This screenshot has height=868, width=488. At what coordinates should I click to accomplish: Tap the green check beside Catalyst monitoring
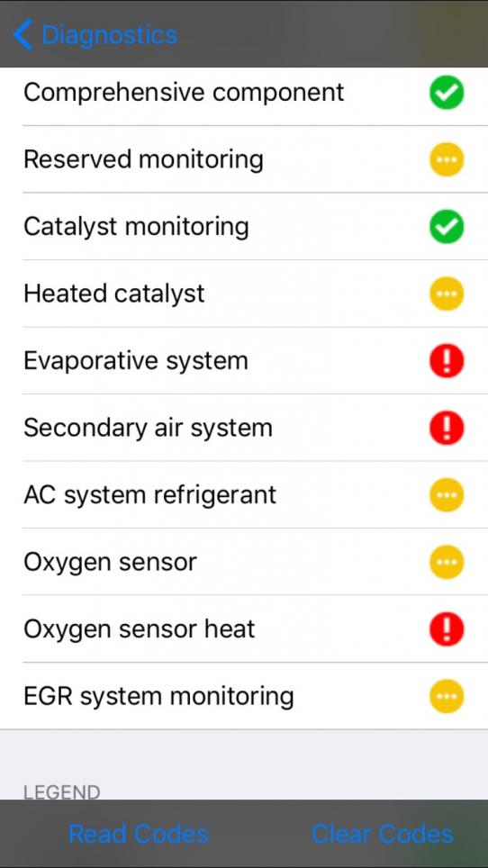point(447,226)
